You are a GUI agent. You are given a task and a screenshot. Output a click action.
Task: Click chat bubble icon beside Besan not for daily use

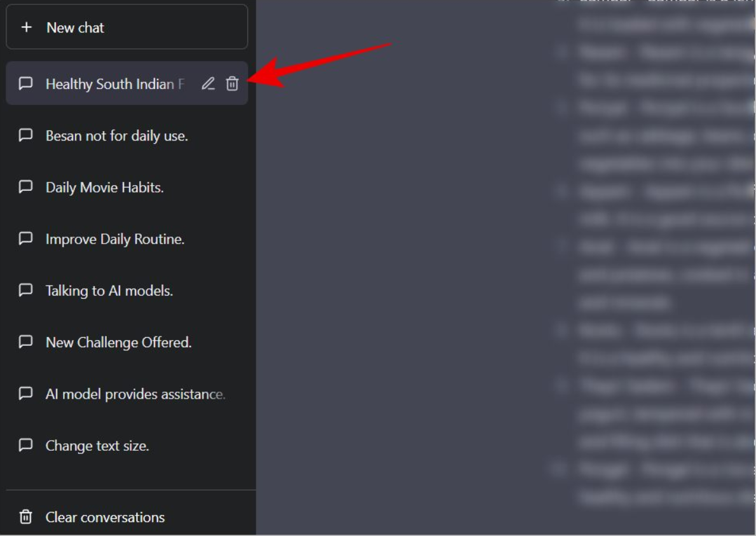[x=26, y=135]
